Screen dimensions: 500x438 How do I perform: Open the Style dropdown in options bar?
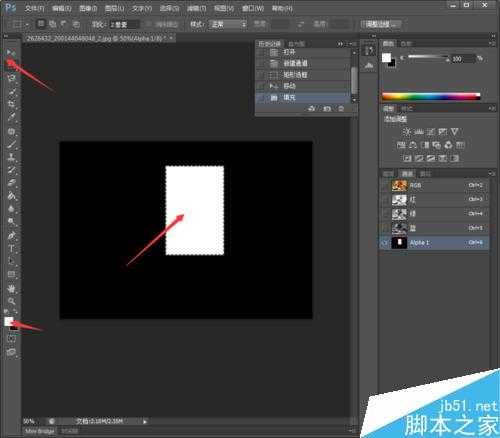228,24
